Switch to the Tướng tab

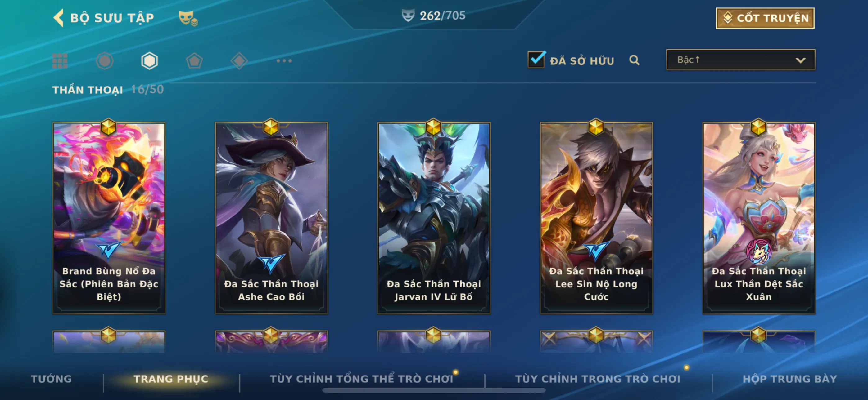coord(51,379)
